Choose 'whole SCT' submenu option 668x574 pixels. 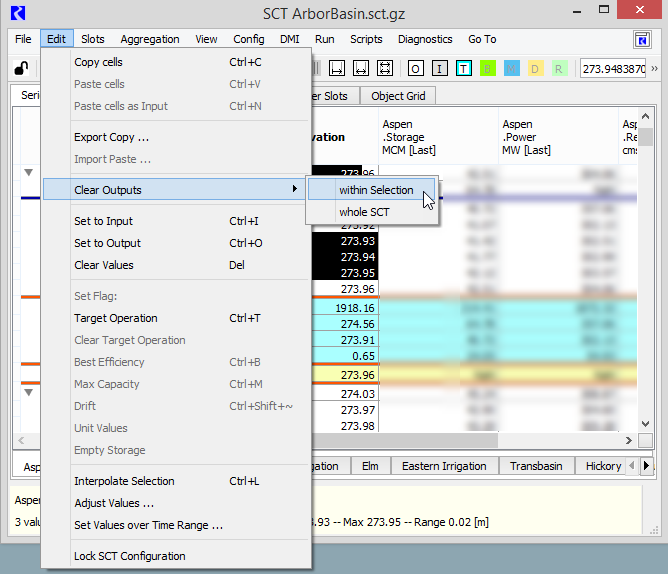364,212
